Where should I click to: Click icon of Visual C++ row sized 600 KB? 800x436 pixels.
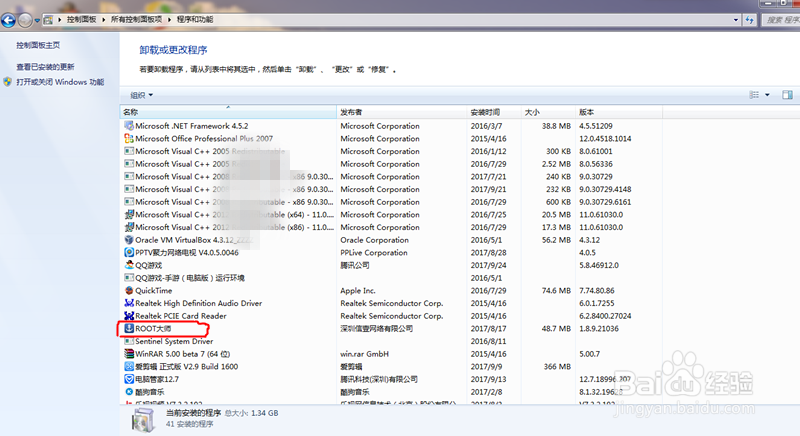click(x=129, y=202)
